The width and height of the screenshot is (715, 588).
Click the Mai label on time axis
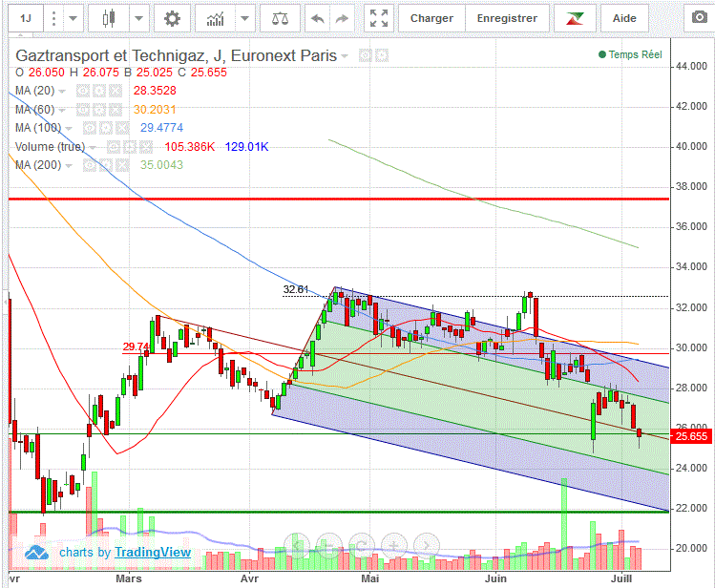click(x=369, y=578)
